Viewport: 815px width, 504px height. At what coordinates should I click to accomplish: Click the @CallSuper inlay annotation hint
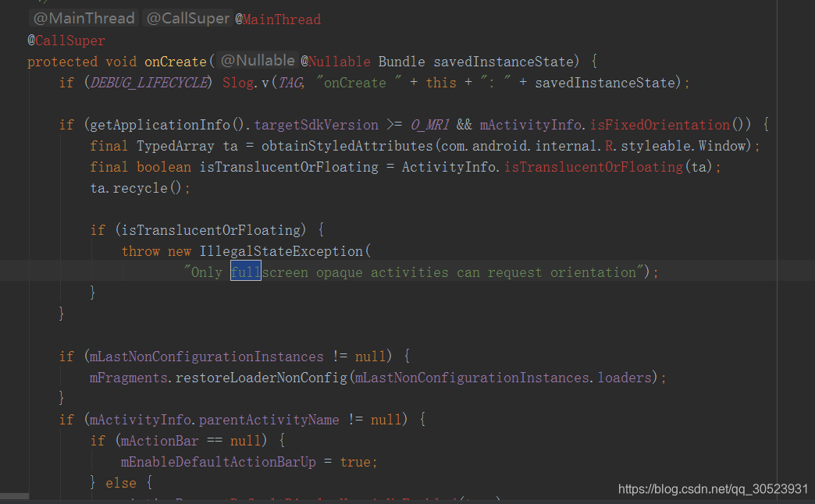[x=187, y=19]
